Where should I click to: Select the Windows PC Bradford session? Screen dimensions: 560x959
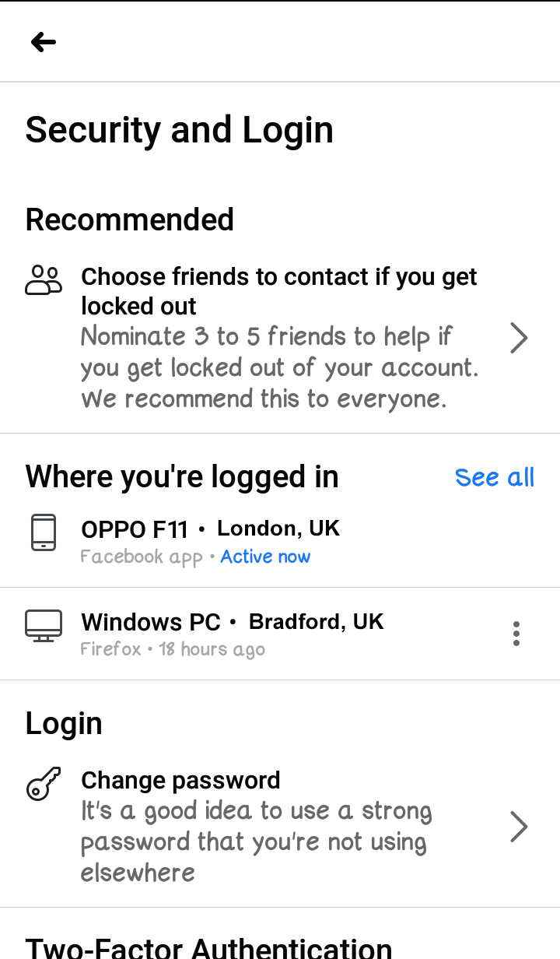[x=232, y=622]
